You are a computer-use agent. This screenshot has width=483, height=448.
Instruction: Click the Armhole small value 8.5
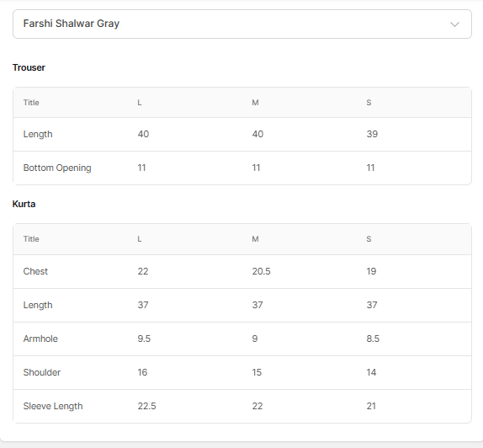[373, 339]
